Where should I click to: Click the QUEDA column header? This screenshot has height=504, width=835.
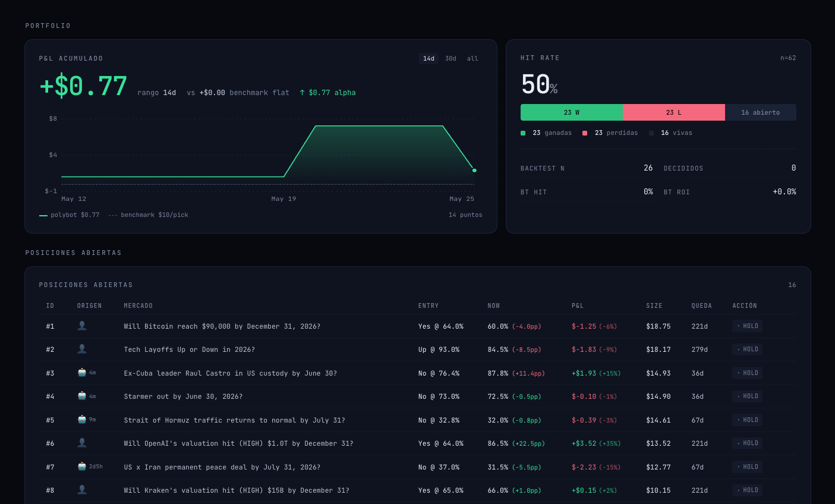pos(702,305)
